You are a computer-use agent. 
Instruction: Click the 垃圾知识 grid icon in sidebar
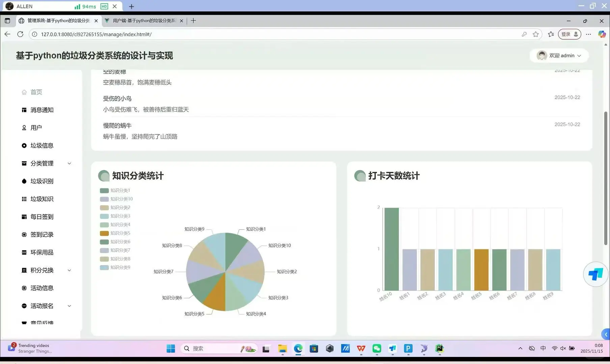pos(24,199)
